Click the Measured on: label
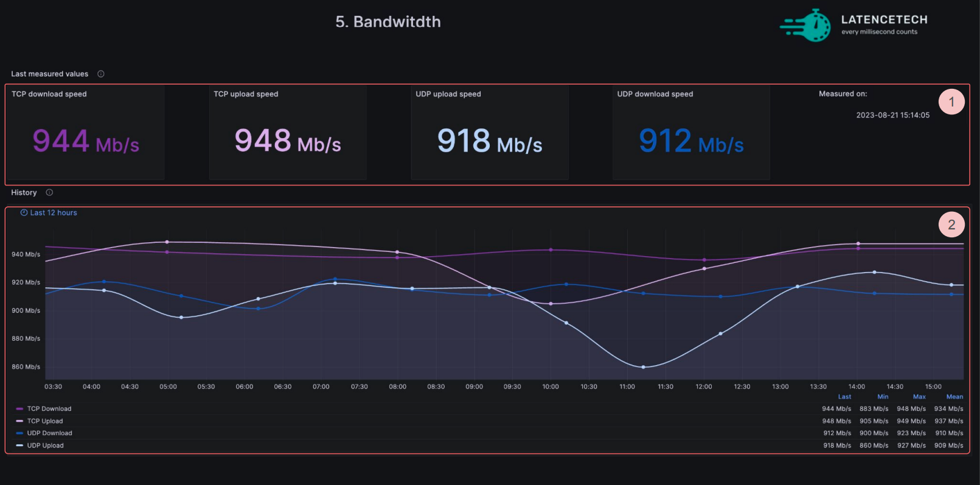Image resolution: width=980 pixels, height=485 pixels. point(843,94)
